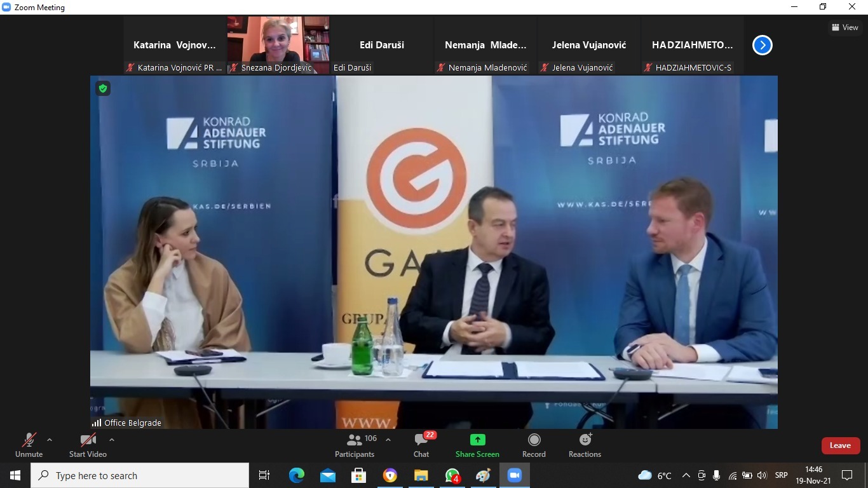Select Edi Daruši participant tile
This screenshot has height=488, width=868.
pyautogui.click(x=382, y=45)
